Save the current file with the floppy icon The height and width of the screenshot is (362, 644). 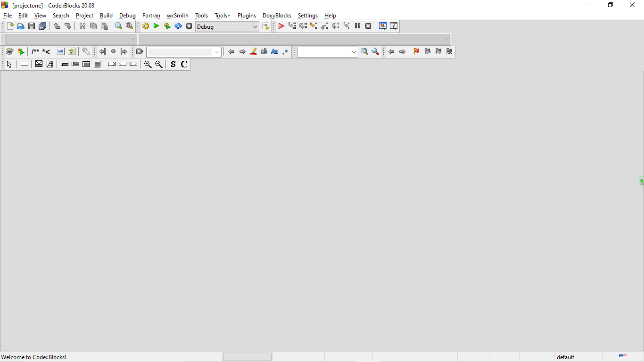[32, 26]
